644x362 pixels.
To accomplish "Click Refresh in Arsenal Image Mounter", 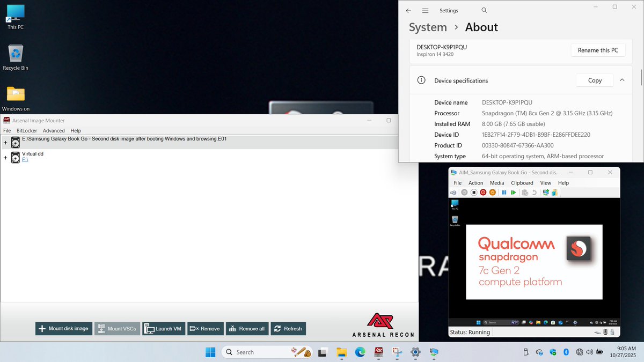I will tap(288, 329).
